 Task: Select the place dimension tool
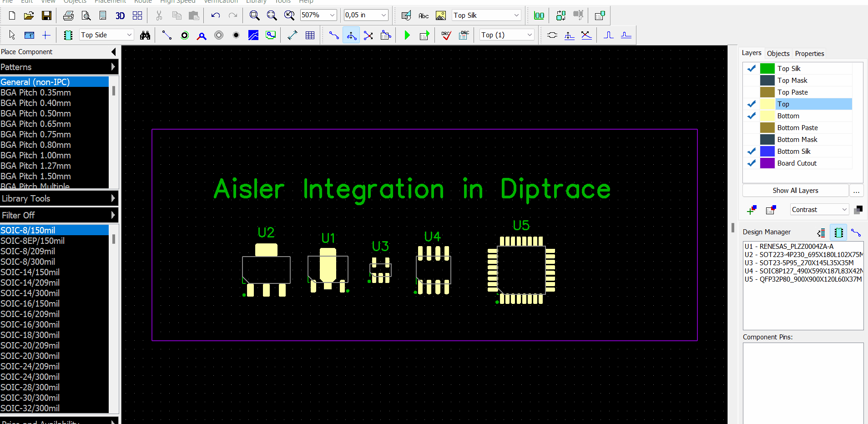(x=293, y=35)
